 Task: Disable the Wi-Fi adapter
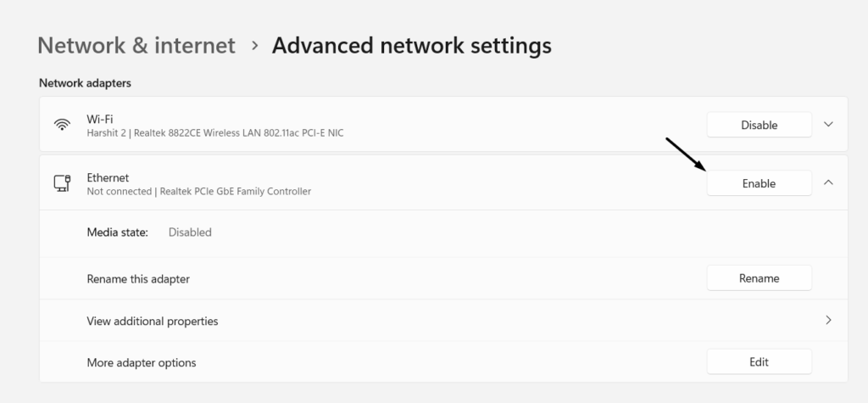pyautogui.click(x=759, y=125)
